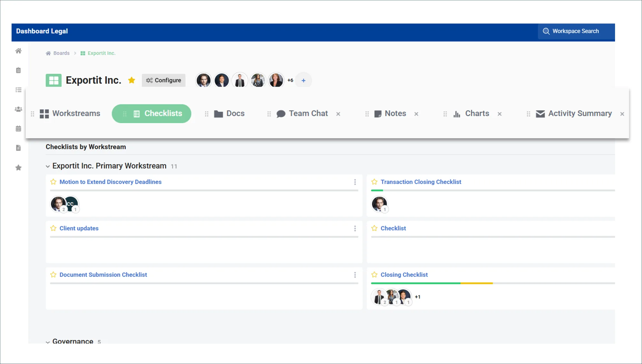This screenshot has width=642, height=364.
Task: Click the Workspace Search field
Action: coord(577,31)
